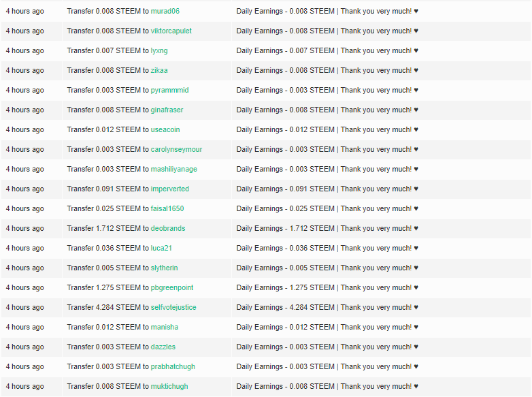Click '4 hours ago' in pbgreenpoint row
The image size is (532, 397).
point(24,287)
